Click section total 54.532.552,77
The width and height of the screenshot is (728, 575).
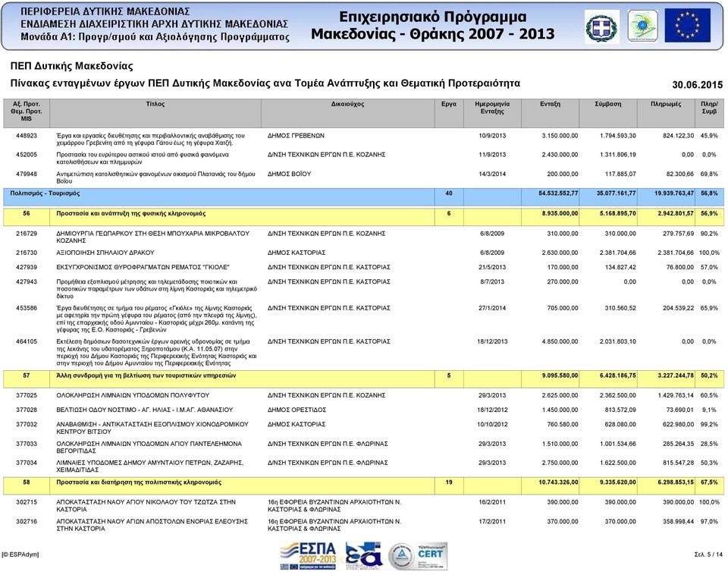pos(558,193)
